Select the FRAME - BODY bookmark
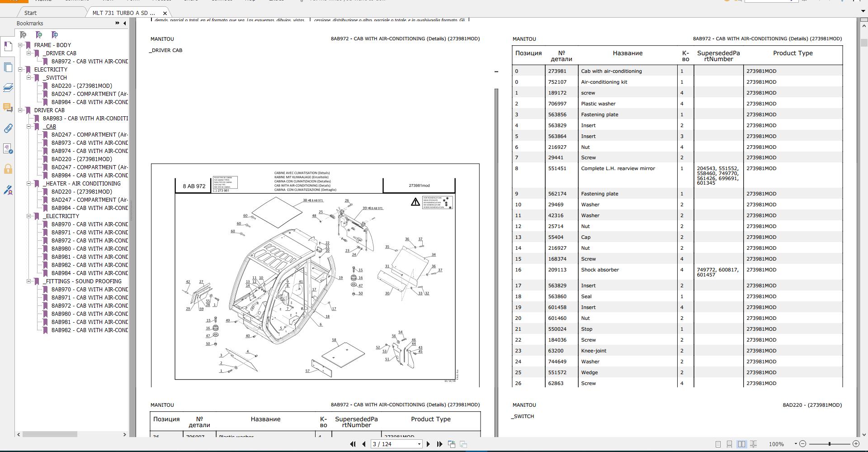Image resolution: width=868 pixels, height=452 pixels. click(x=52, y=45)
